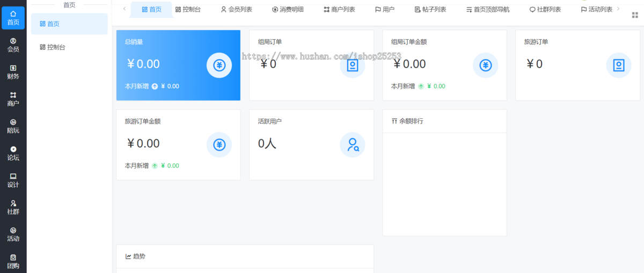Click the user search icon on 活跃用户 card
This screenshot has width=644, height=273.
click(352, 145)
